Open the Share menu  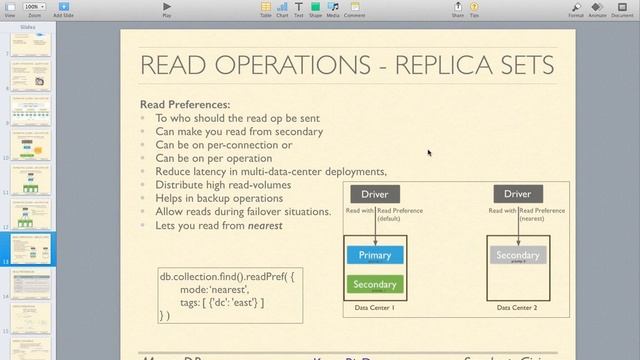(458, 9)
